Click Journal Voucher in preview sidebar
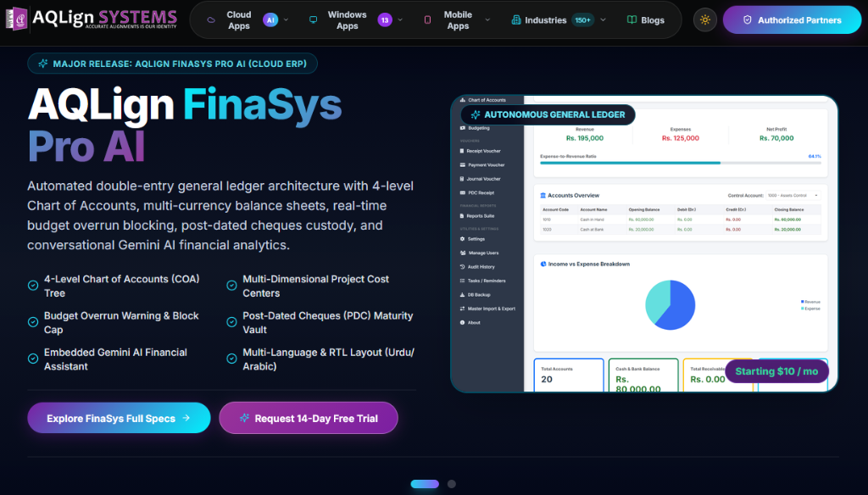Image resolution: width=868 pixels, height=495 pixels. (480, 179)
